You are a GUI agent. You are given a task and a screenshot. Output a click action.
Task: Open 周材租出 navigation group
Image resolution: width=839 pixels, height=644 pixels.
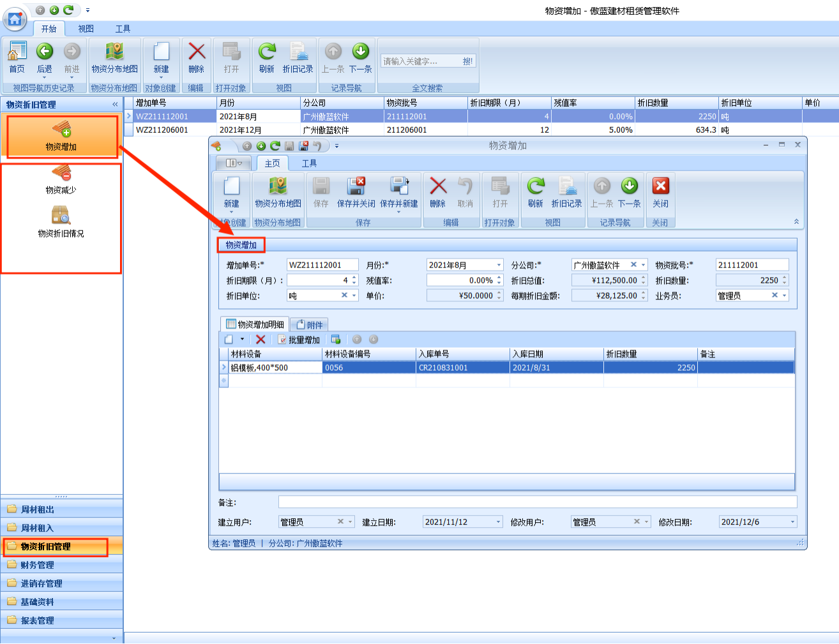click(x=61, y=509)
